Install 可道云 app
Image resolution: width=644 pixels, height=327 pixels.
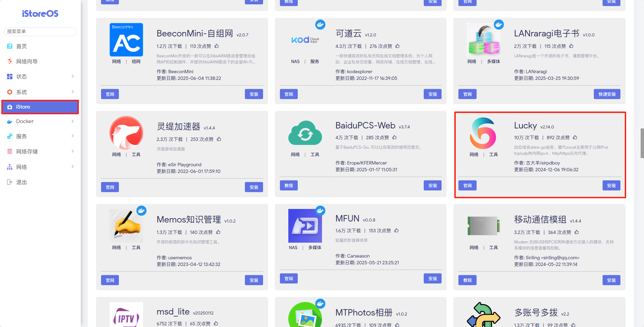[433, 94]
